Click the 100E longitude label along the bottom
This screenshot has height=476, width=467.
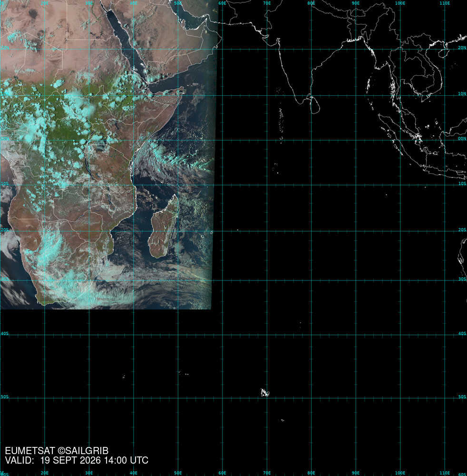[x=400, y=473]
